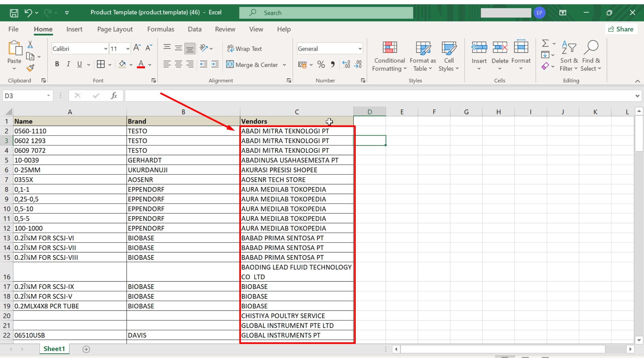Screen dimensions: 644x362
Task: Open the font name Calibri dropdown
Action: 106,49
